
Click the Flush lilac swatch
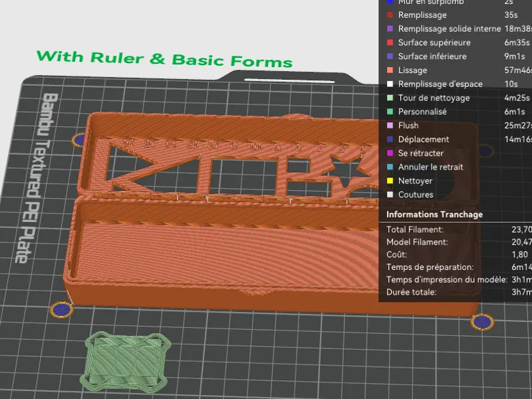tap(390, 126)
